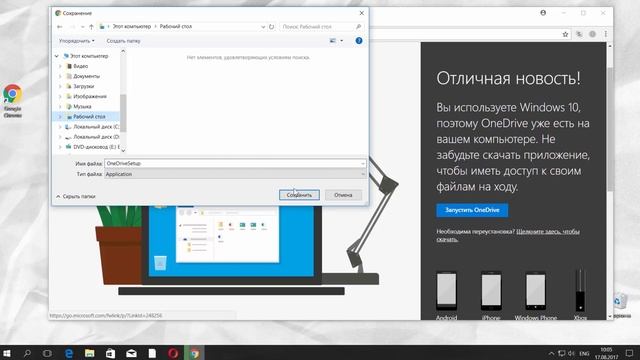Open the save dialog help icon
The height and width of the screenshot is (360, 640).
[359, 40]
